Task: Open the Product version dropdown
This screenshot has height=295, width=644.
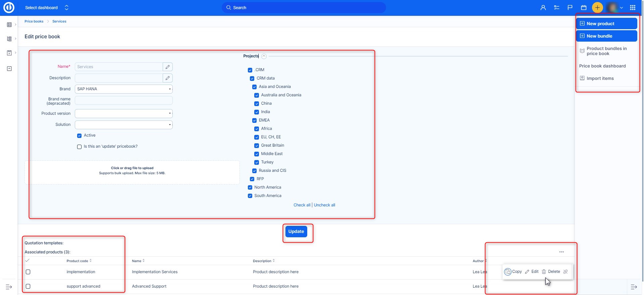Action: [x=123, y=113]
